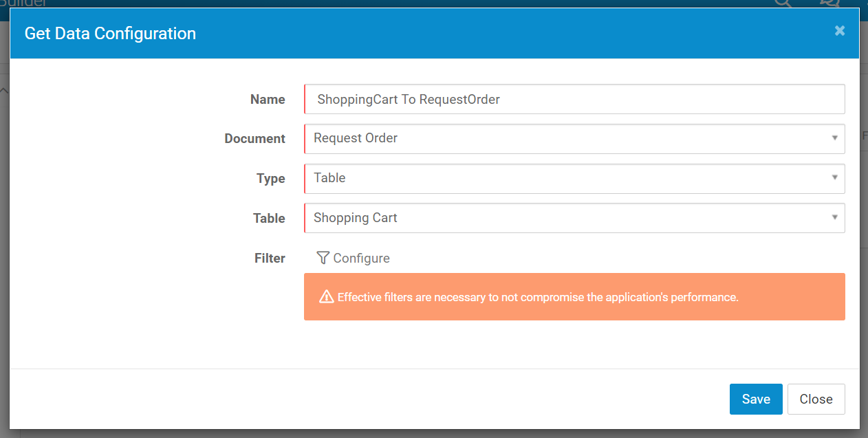Expand the Table dropdown arrow
The height and width of the screenshot is (438, 868).
pos(834,218)
